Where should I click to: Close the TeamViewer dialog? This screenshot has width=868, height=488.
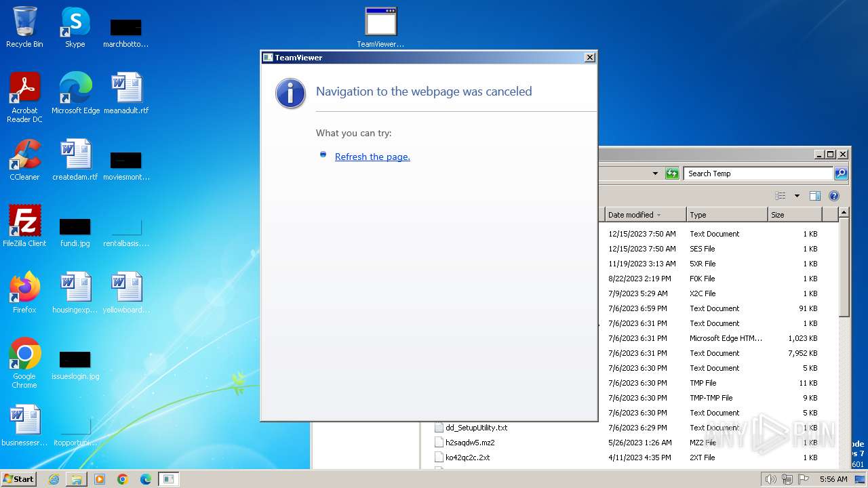point(590,58)
